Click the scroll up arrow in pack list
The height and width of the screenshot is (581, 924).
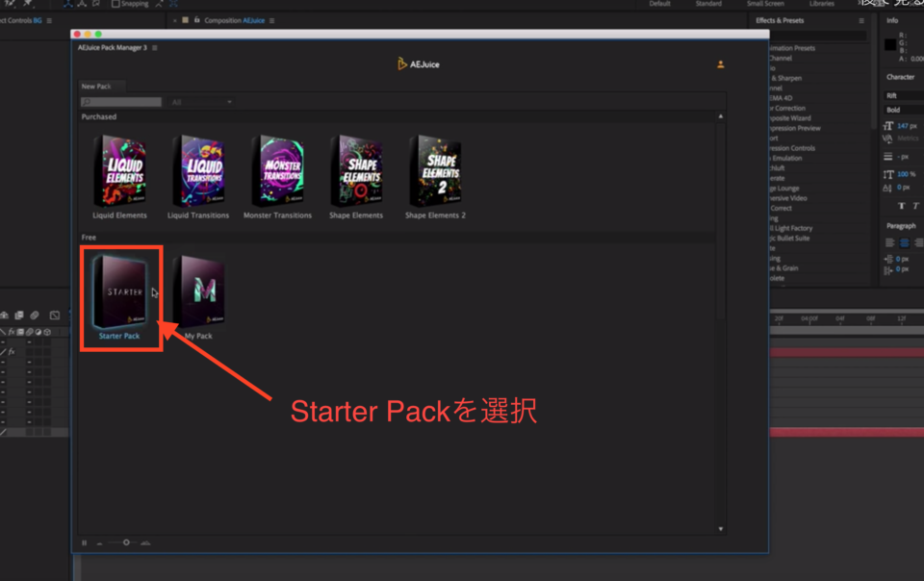pos(720,116)
